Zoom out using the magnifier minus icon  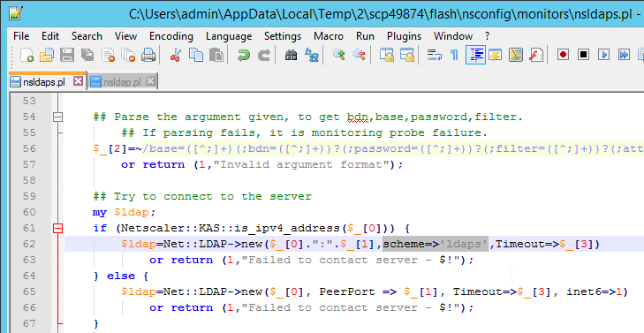(360, 55)
